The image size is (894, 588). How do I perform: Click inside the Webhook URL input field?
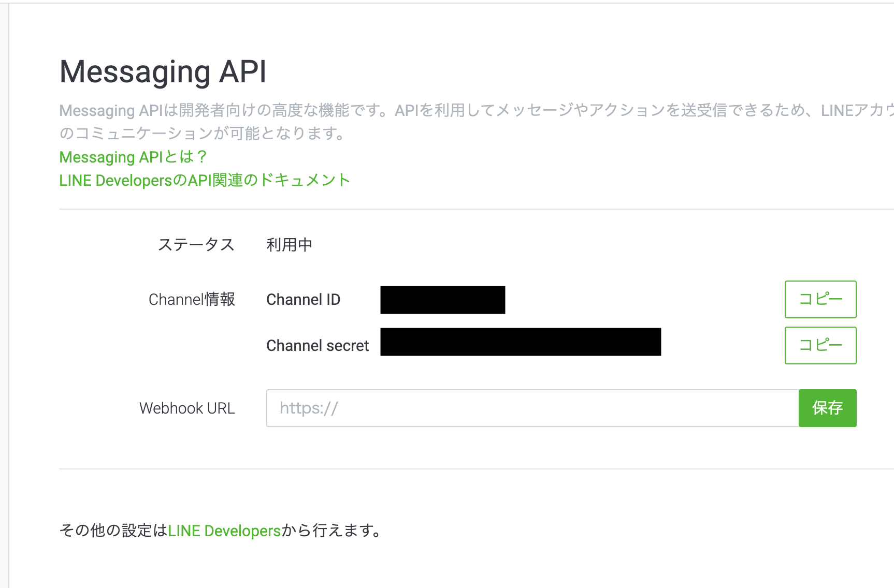[518, 408]
